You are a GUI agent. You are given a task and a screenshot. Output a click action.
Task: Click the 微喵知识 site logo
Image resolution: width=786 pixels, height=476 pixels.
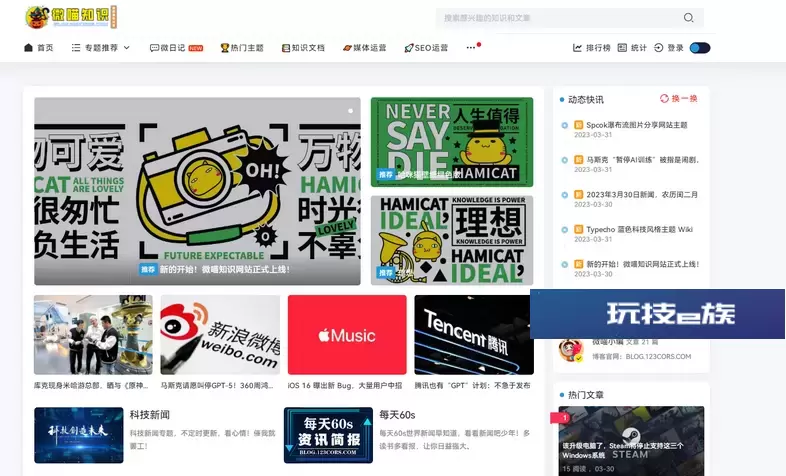tap(71, 18)
